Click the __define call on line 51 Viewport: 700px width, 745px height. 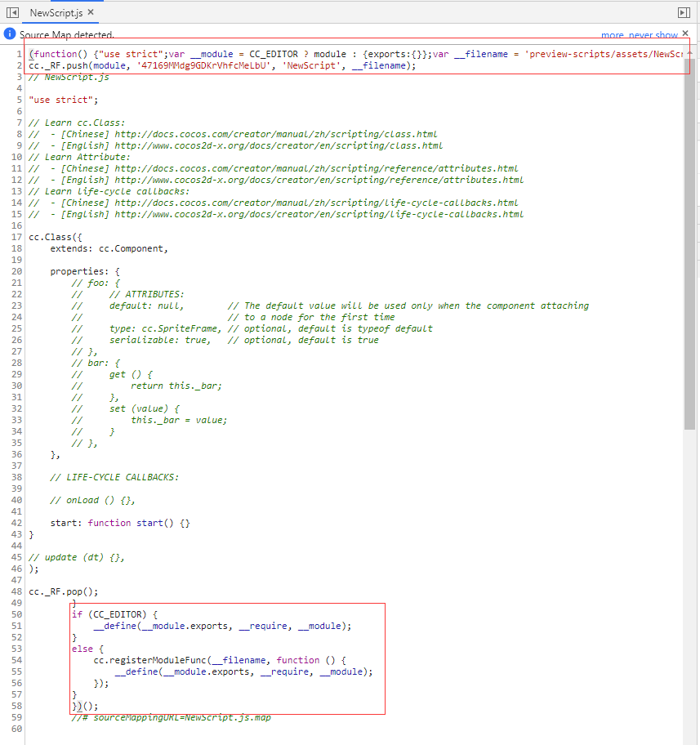point(222,626)
